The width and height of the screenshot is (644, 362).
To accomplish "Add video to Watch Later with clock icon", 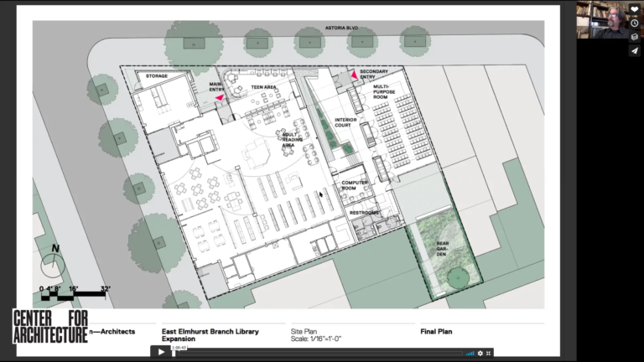I will 634,23.
